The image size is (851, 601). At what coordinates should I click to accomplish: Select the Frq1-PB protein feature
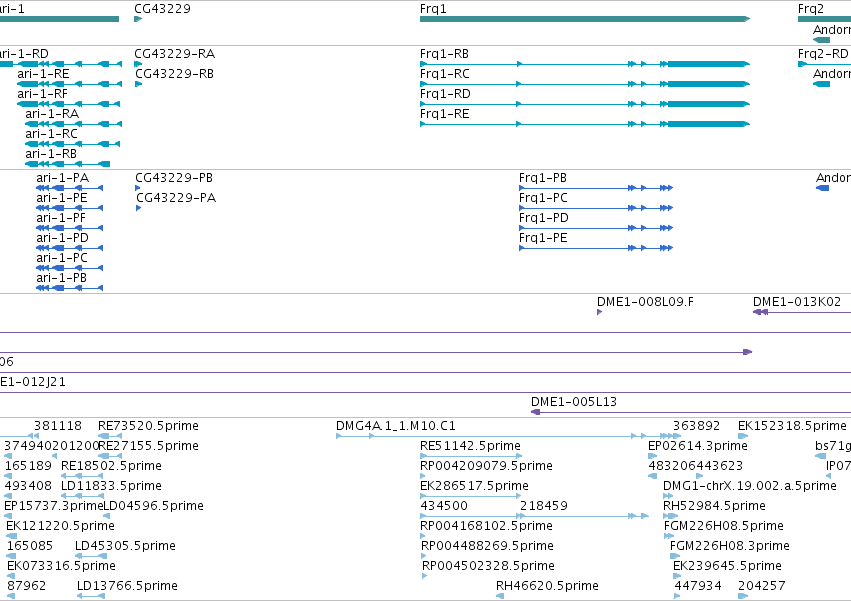pyautogui.click(x=596, y=188)
